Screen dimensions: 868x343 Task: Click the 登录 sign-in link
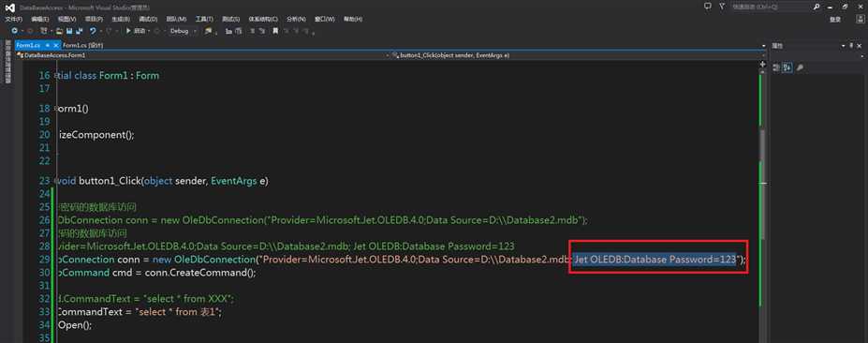(x=835, y=19)
